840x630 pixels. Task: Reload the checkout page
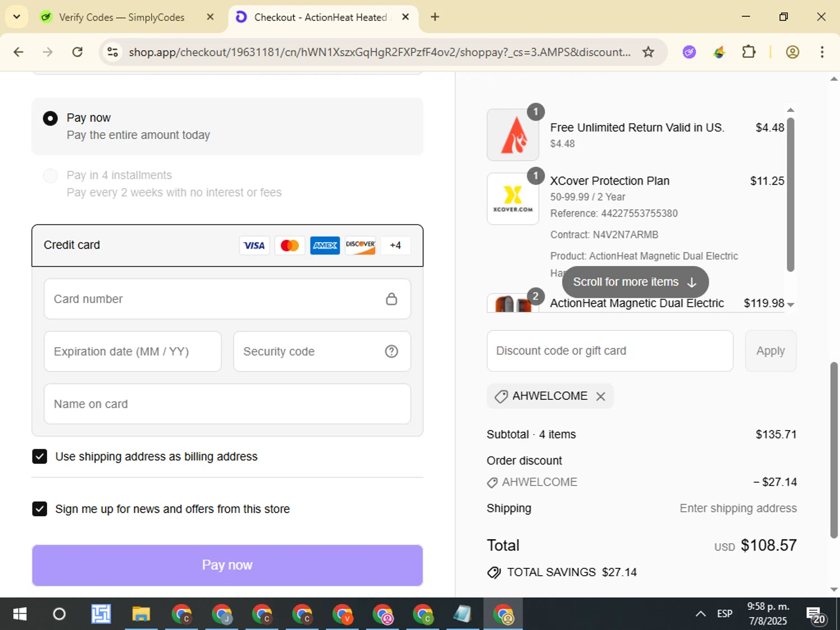point(77,52)
